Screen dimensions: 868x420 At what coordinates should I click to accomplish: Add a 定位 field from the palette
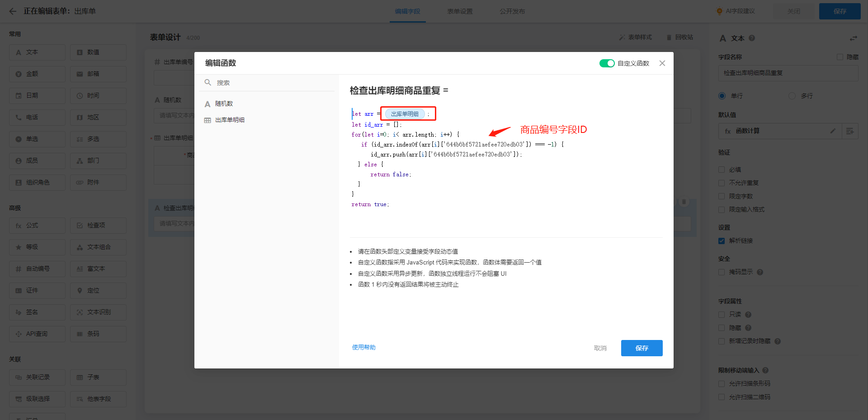[98, 291]
